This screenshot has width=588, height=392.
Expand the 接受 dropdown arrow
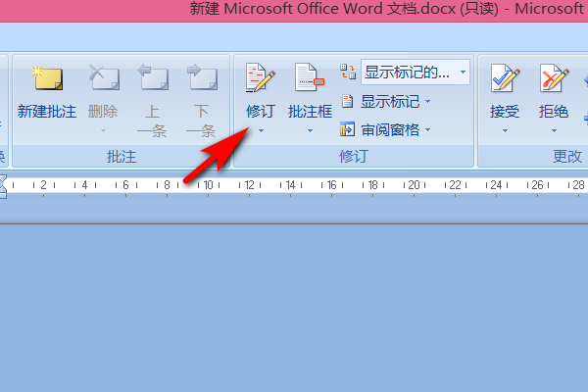coord(505,131)
